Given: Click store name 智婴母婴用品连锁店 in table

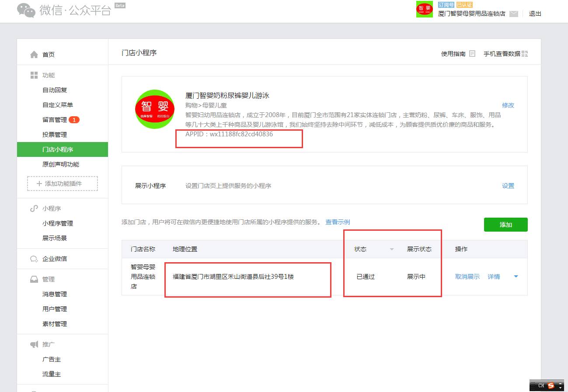Looking at the screenshot, I should tap(143, 277).
